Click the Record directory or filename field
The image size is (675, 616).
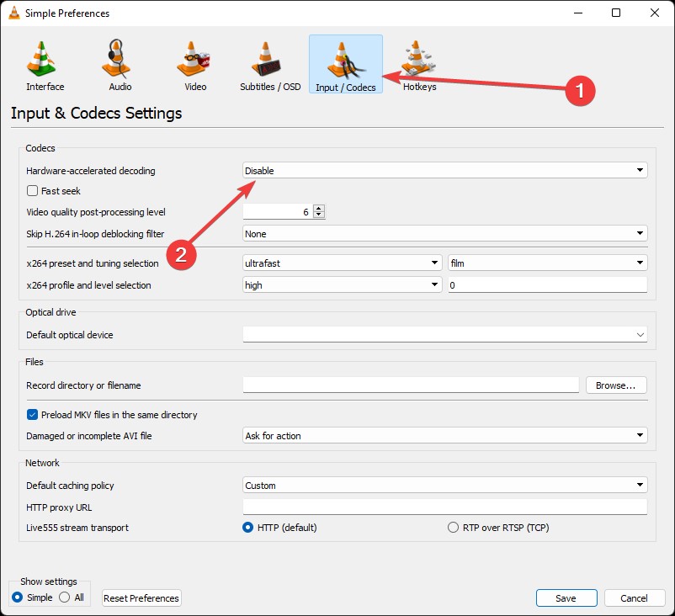pos(411,385)
